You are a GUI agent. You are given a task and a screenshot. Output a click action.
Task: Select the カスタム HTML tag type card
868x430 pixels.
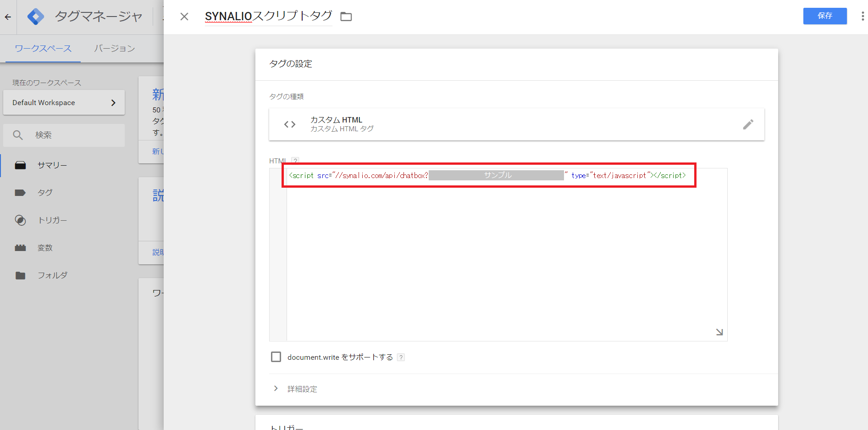point(516,124)
